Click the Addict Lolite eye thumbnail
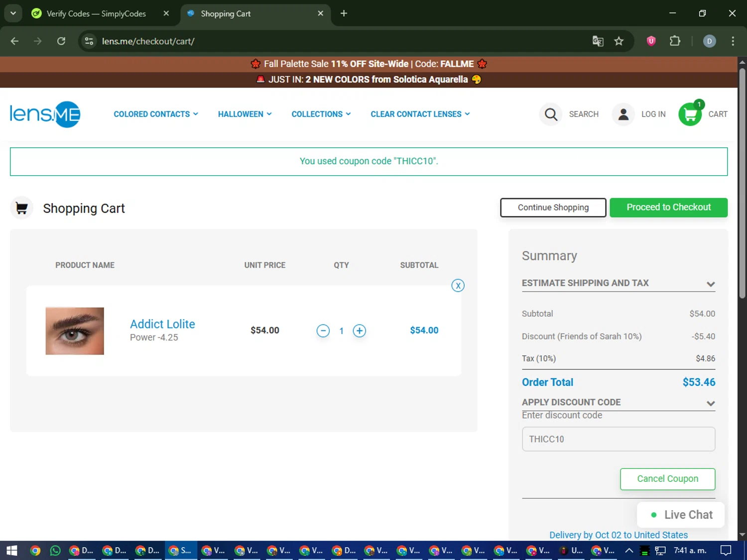Screen dimensions: 747x560 pyautogui.click(x=75, y=331)
